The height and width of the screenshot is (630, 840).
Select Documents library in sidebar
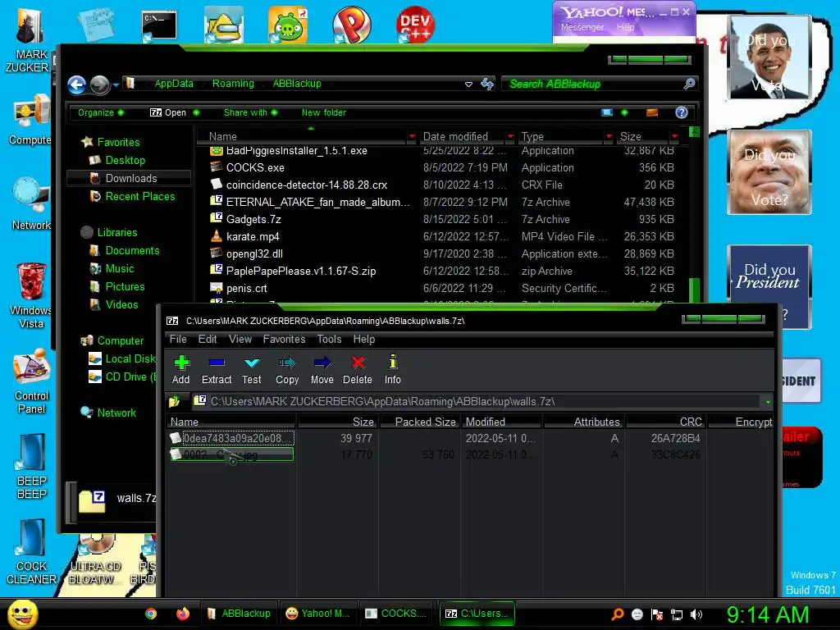pos(125,251)
